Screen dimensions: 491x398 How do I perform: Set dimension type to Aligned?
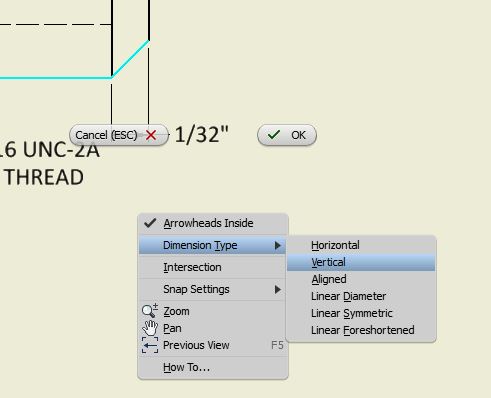361,279
